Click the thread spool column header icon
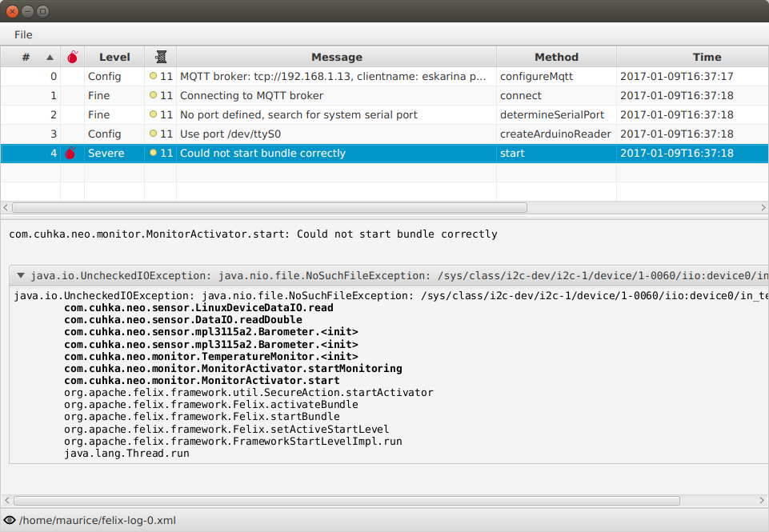Viewport: 769px width, 532px height. (x=161, y=57)
